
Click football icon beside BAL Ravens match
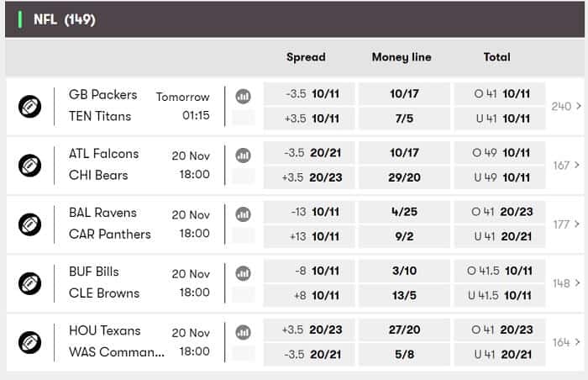[x=29, y=224]
